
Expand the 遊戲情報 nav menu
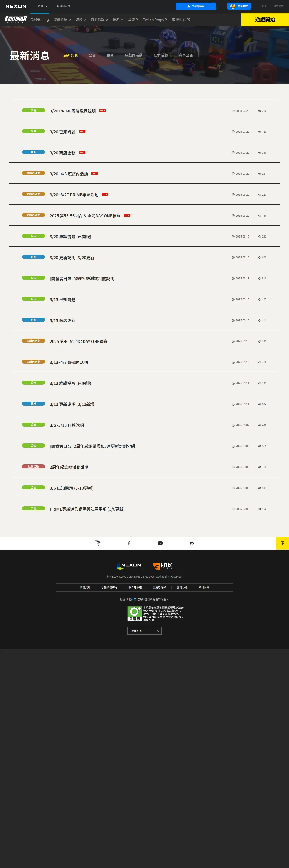[x=99, y=20]
